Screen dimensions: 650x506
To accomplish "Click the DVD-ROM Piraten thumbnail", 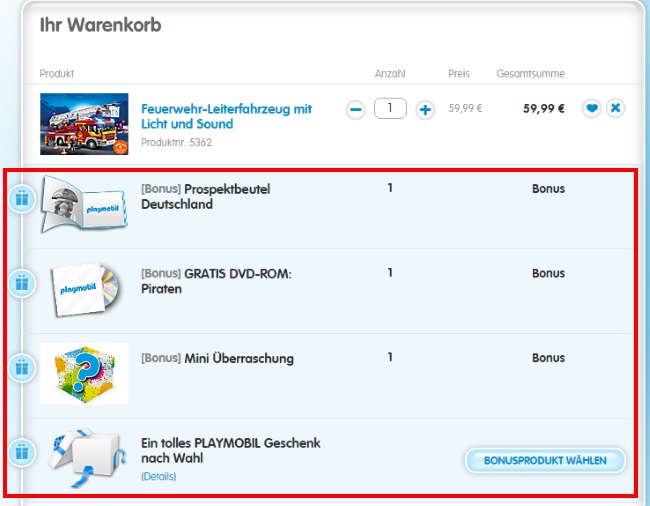I will coord(84,290).
